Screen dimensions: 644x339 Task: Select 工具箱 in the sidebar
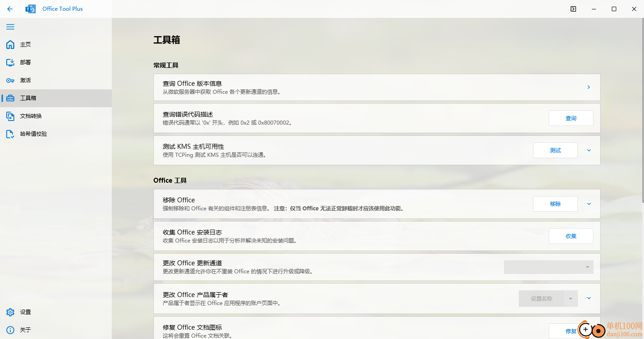tap(56, 98)
